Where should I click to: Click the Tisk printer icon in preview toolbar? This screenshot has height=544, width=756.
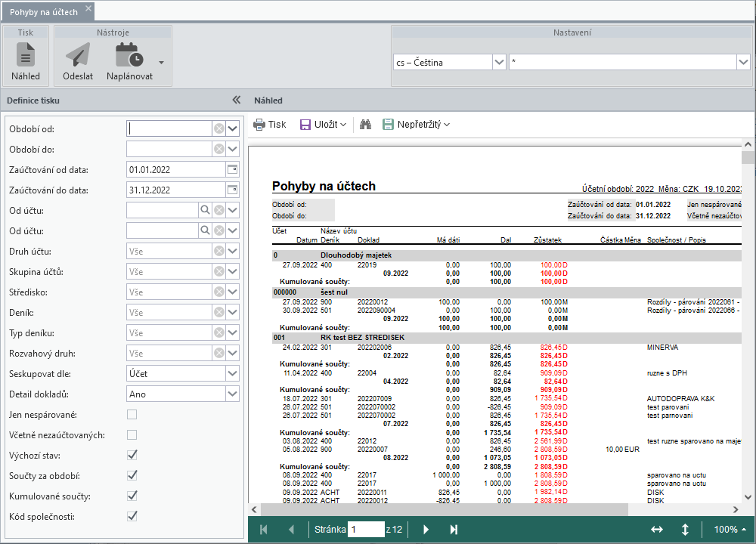270,124
